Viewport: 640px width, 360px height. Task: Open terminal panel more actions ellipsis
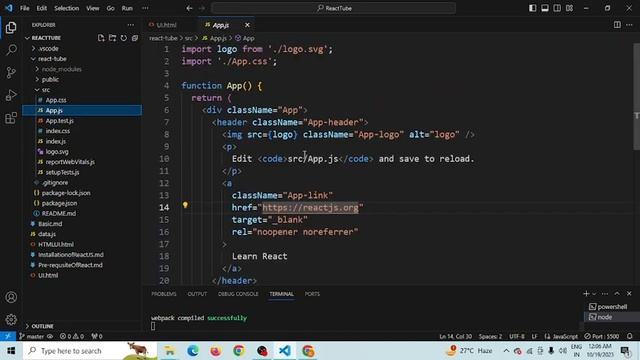605,294
